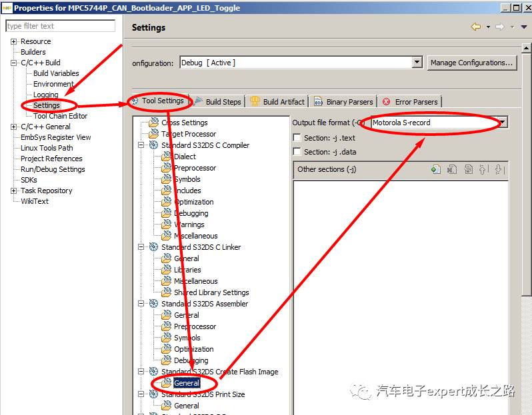Viewport: 532px width, 415px height.
Task: Click the vertical scrollbar up arrow
Action: pyautogui.click(x=526, y=48)
